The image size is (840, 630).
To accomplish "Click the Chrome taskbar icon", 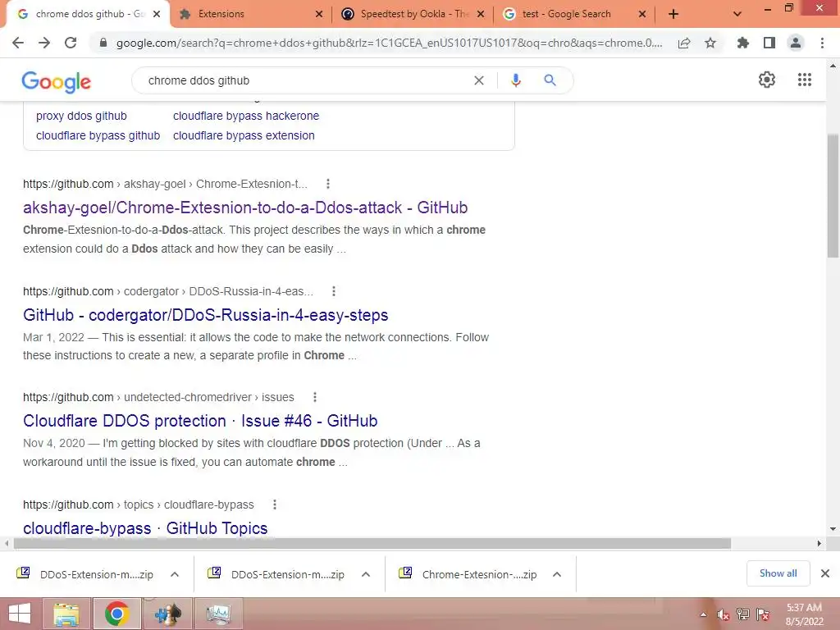I will pyautogui.click(x=116, y=614).
